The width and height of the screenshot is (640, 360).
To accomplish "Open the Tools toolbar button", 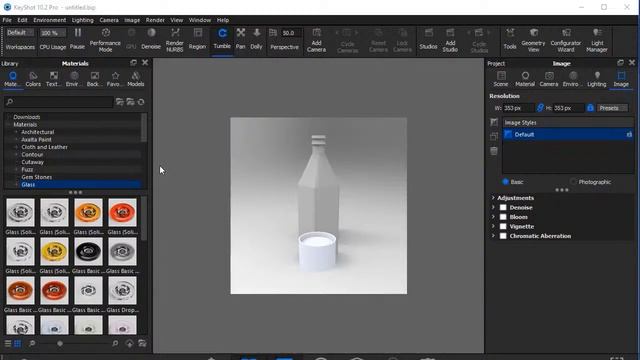I will tap(510, 39).
